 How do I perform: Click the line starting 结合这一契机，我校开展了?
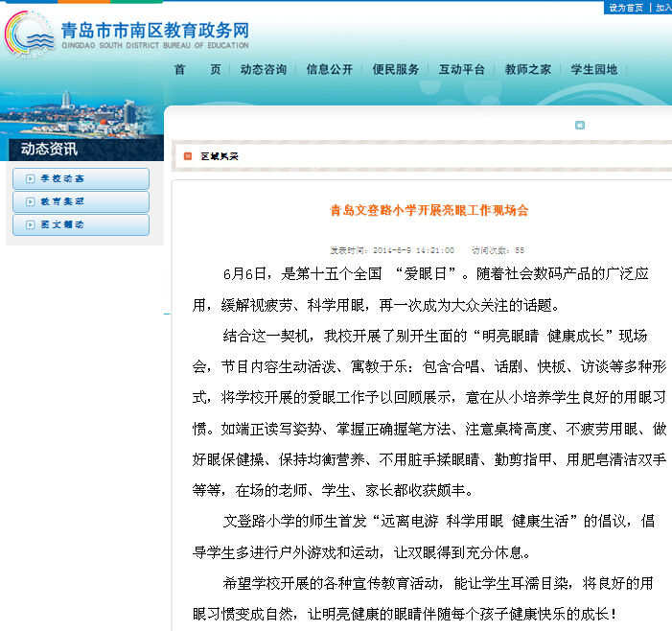tap(434, 336)
